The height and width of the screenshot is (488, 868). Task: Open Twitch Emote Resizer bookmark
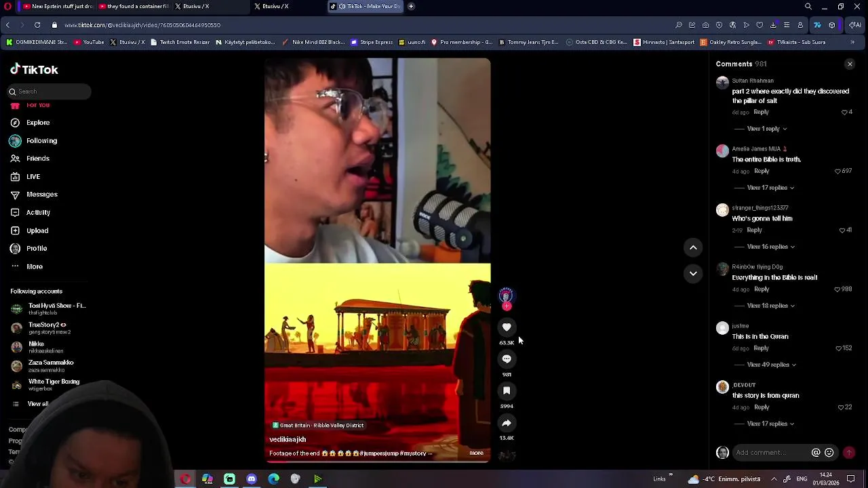click(x=180, y=42)
